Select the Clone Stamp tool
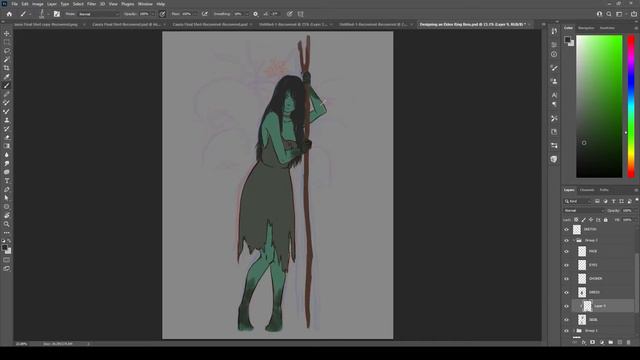Viewport: 640px width, 360px height. [7, 120]
